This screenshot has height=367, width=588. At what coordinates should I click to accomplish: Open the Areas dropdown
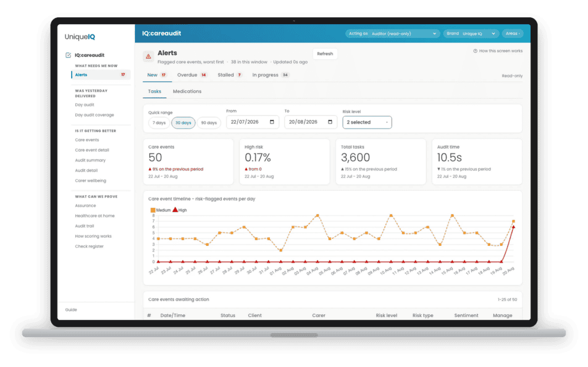pos(513,34)
